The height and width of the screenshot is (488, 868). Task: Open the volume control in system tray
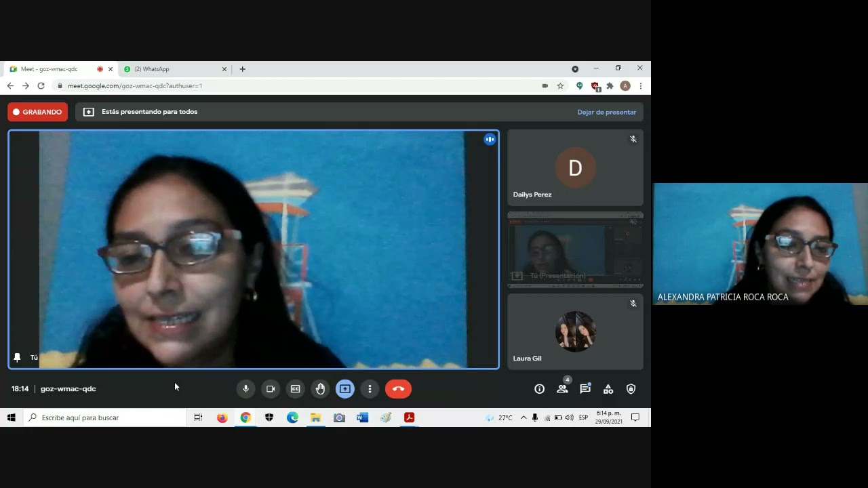569,418
